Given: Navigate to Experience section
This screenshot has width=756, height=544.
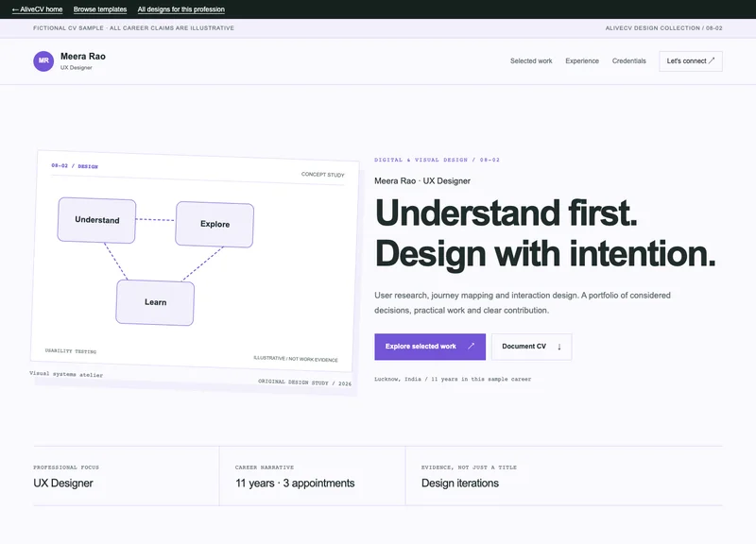Looking at the screenshot, I should point(582,60).
